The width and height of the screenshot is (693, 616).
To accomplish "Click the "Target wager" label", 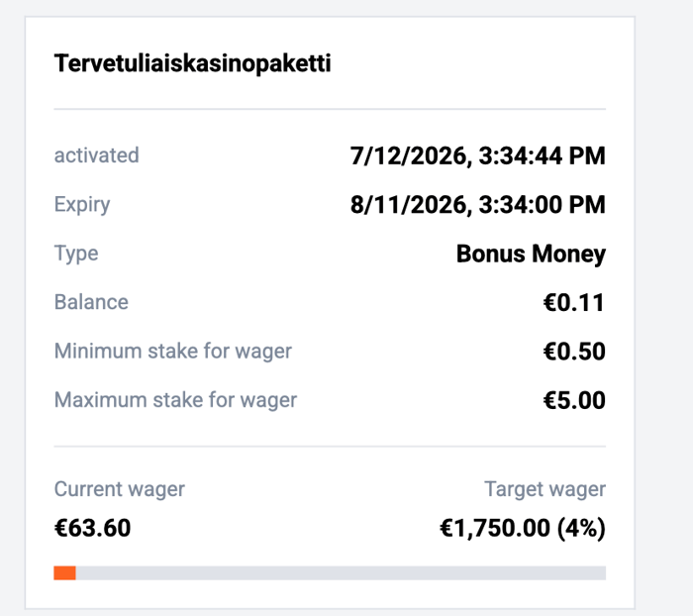I will pyautogui.click(x=544, y=489).
